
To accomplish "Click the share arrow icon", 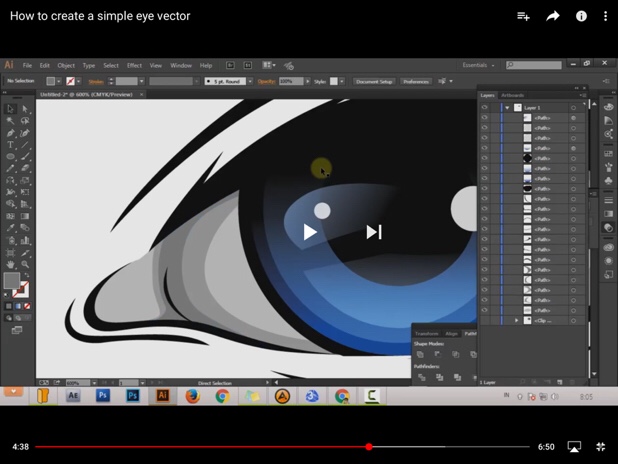I will point(553,16).
